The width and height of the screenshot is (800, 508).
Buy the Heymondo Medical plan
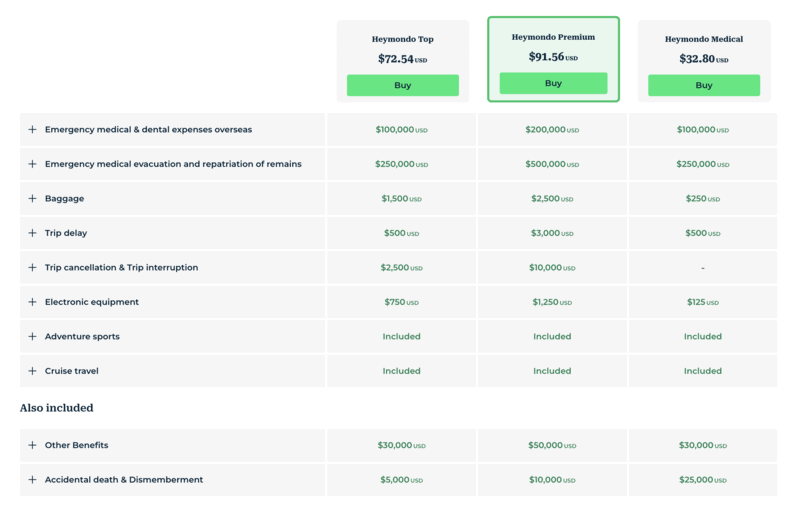click(704, 86)
